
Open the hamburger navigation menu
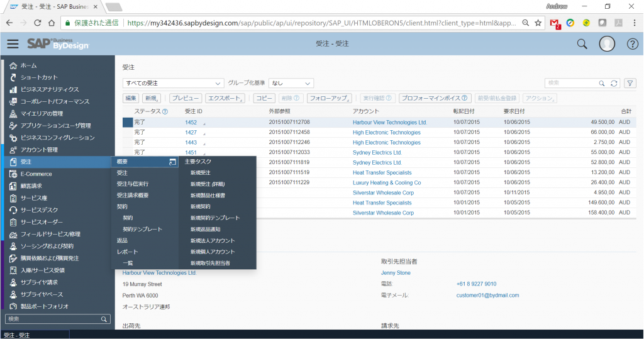13,43
